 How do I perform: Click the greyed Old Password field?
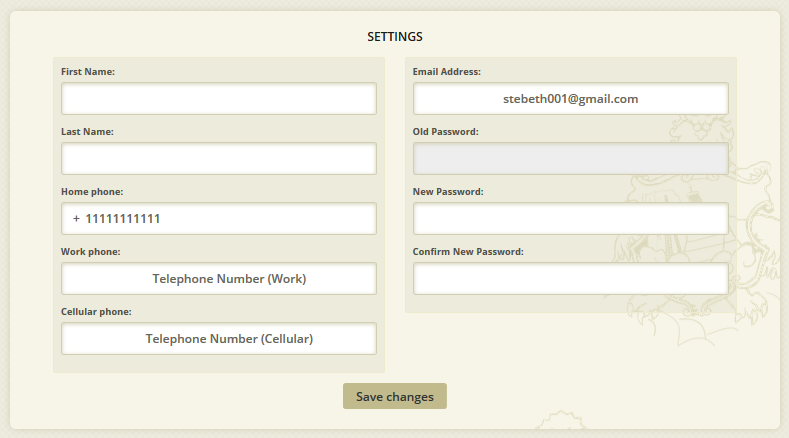pos(571,159)
